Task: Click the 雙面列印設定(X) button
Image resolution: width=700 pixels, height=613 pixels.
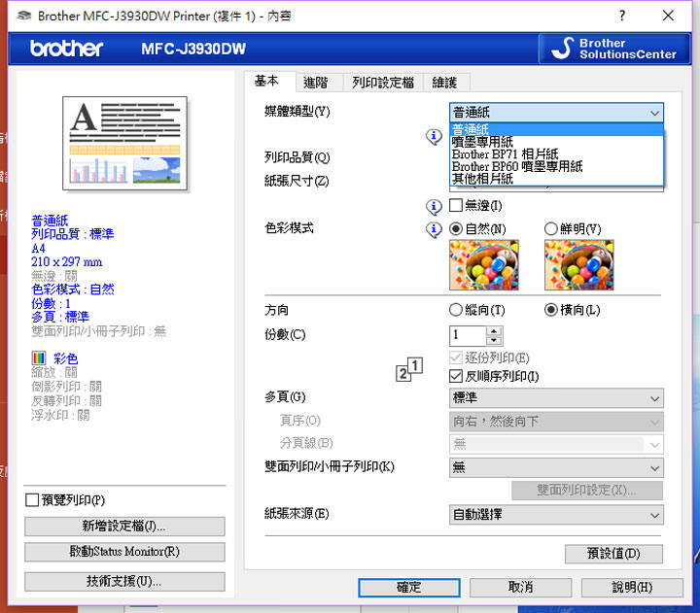Action: pos(587,491)
